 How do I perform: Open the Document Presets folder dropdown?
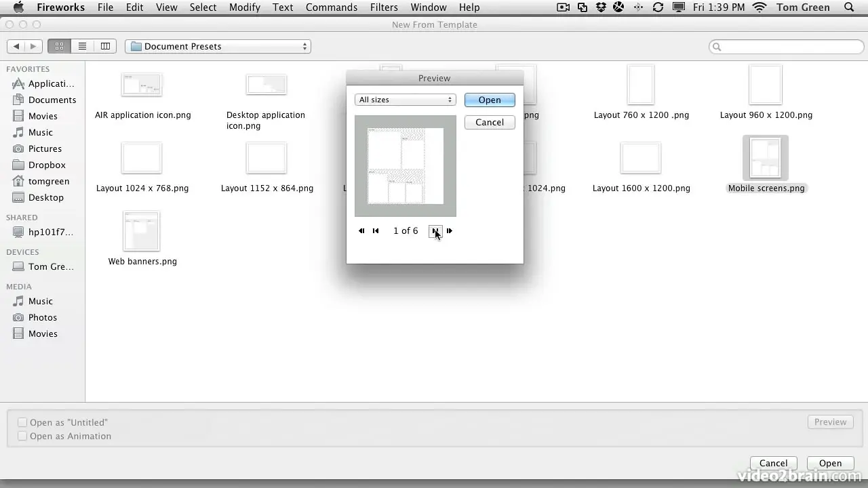[x=218, y=46]
